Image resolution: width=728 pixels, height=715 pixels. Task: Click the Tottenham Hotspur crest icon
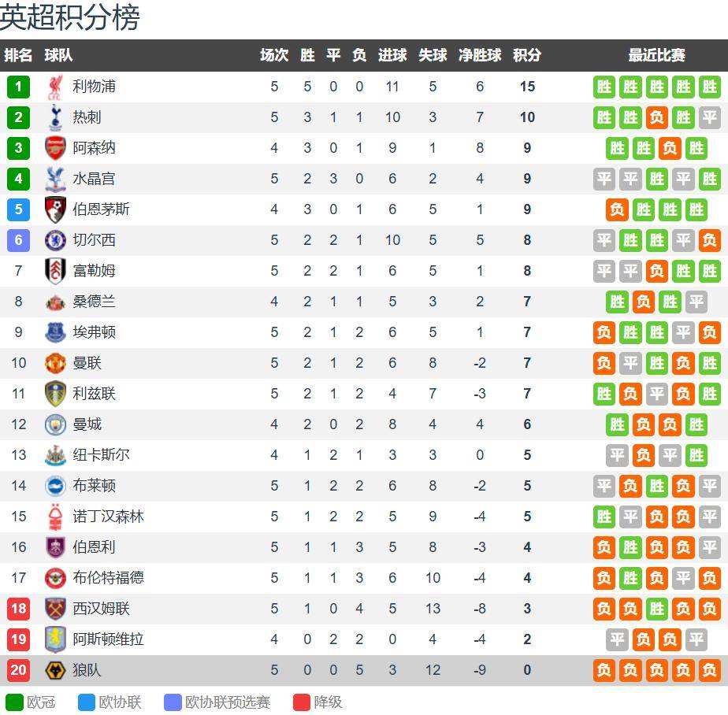[x=55, y=117]
